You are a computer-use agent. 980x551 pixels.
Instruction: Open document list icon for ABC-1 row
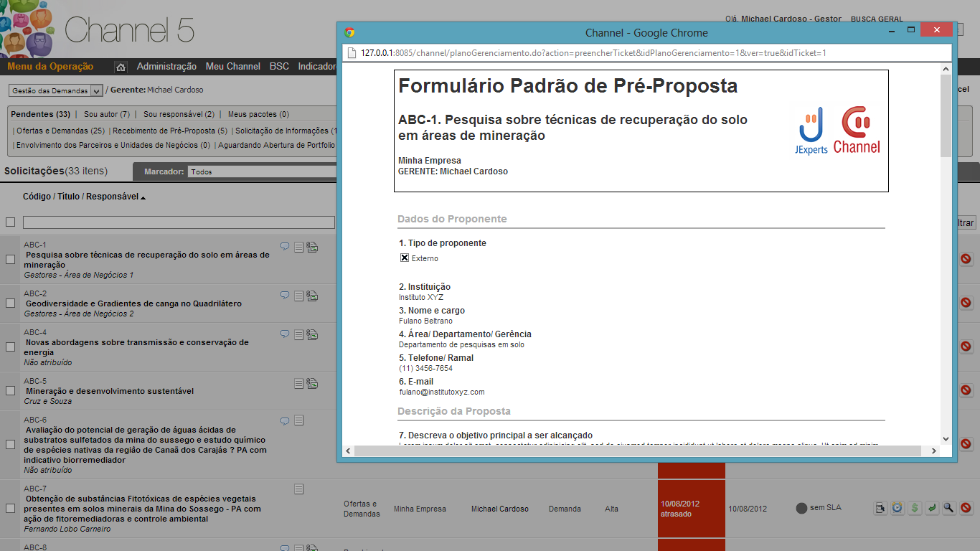299,247
